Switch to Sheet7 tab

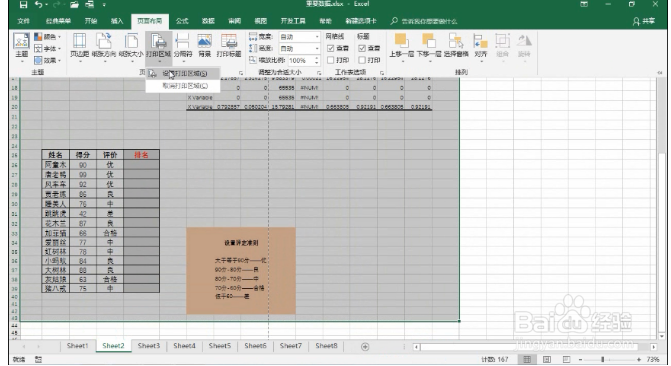coord(291,346)
